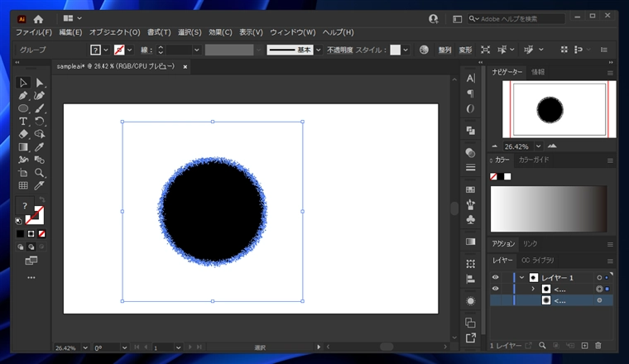Select the Gradient tool in toolbox
This screenshot has height=364, width=629.
(x=23, y=146)
